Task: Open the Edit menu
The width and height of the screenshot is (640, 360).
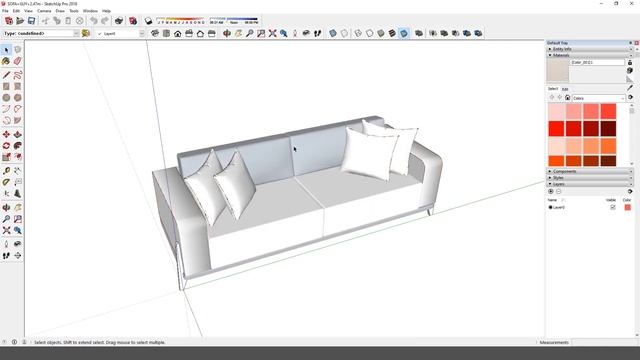Action: 16,11
